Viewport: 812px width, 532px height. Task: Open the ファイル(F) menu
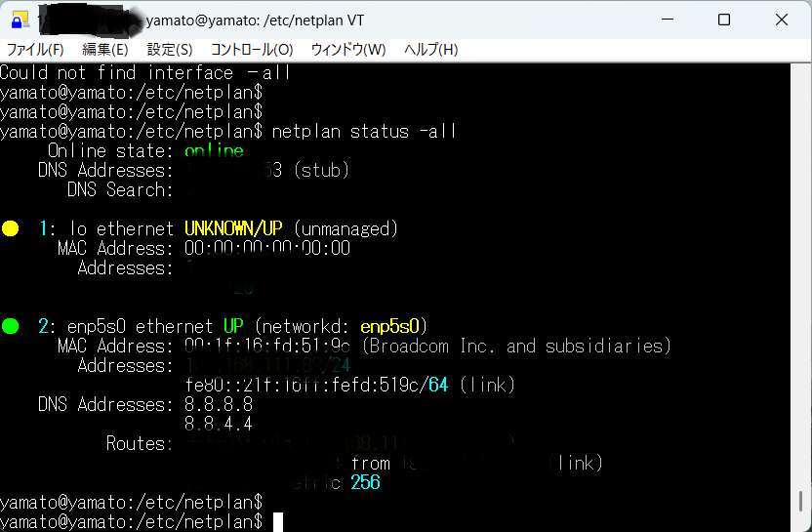pyautogui.click(x=35, y=50)
